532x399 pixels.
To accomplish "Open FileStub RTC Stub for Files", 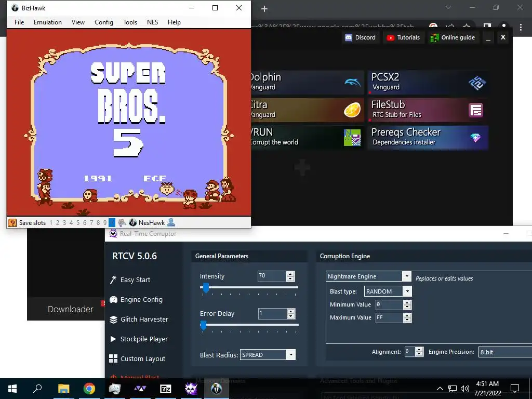I will 428,110.
